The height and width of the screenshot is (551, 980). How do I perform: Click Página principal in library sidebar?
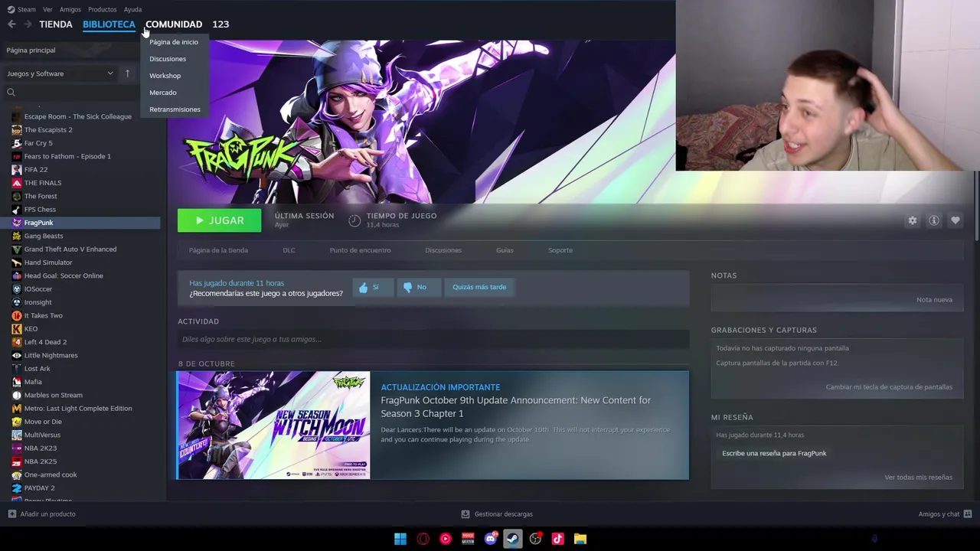pos(31,51)
